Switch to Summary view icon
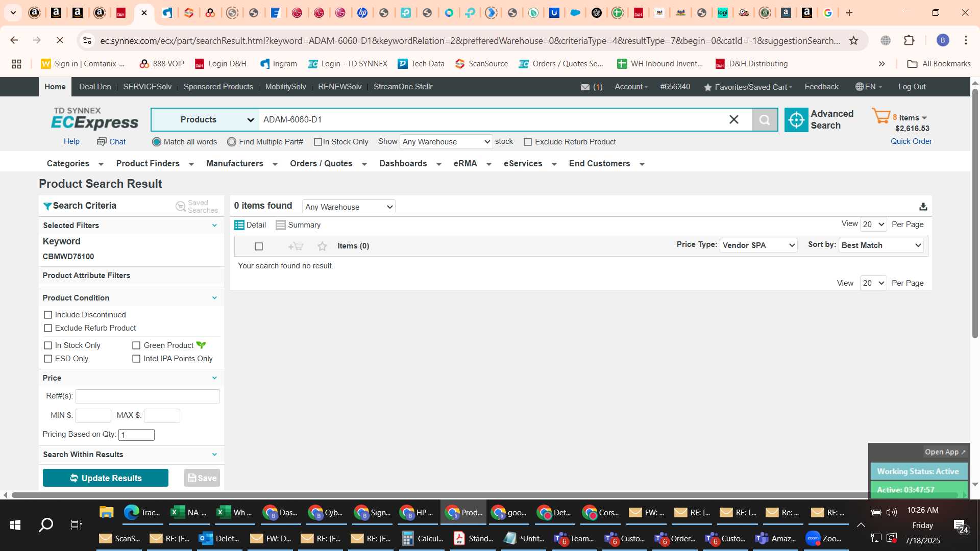The image size is (980, 551). [281, 225]
